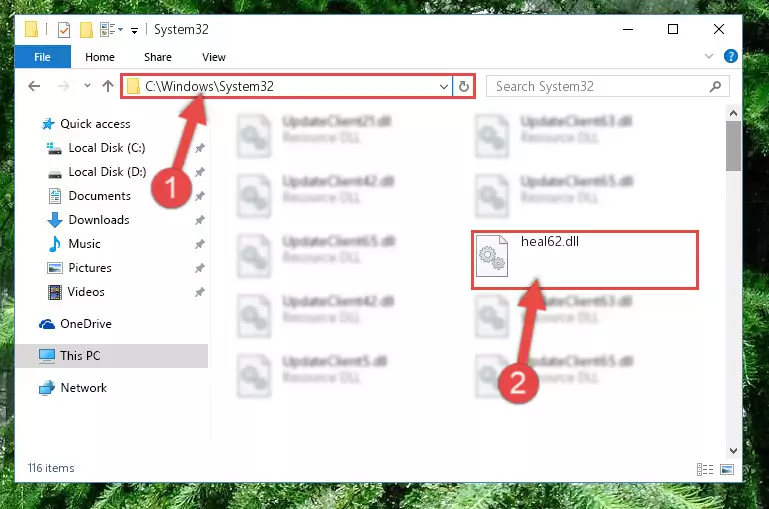Click the OneDrive cloud icon
The image size is (769, 509).
(x=47, y=324)
